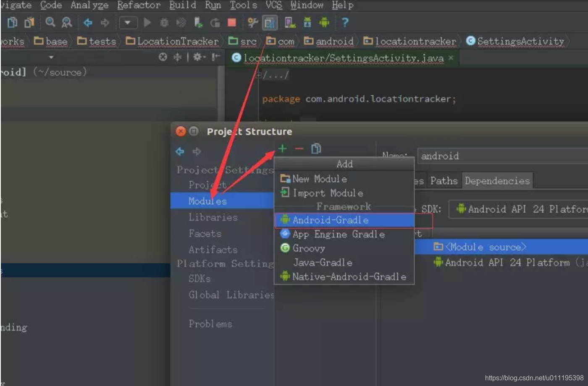Image resolution: width=588 pixels, height=386 pixels.
Task: Select Artifacts in the Project Structure sidebar
Action: [213, 250]
